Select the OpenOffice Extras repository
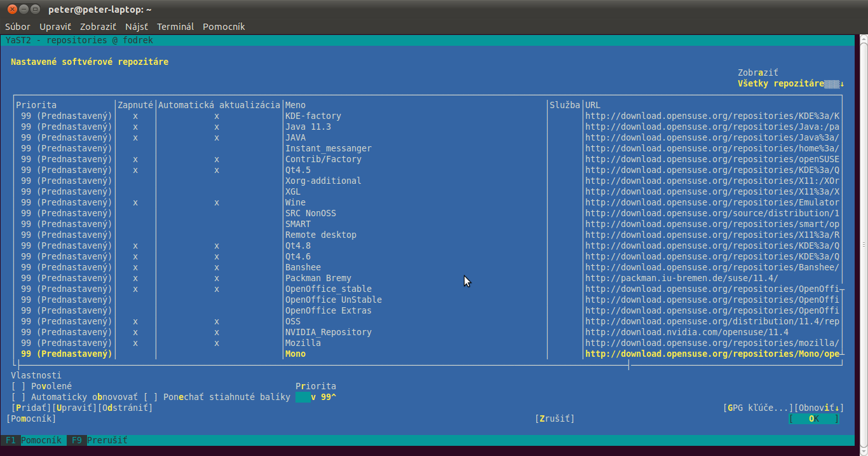 point(329,310)
